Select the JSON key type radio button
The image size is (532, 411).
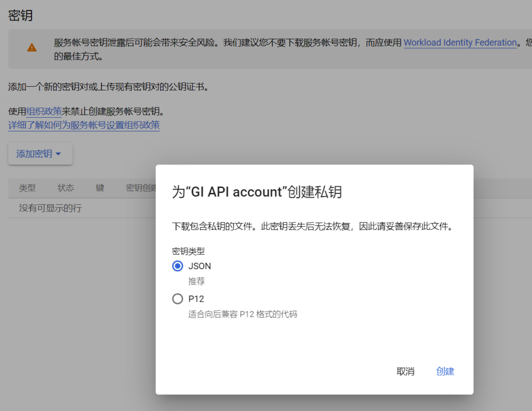178,266
